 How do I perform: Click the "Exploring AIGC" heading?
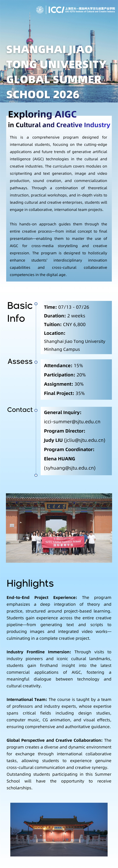42,114
